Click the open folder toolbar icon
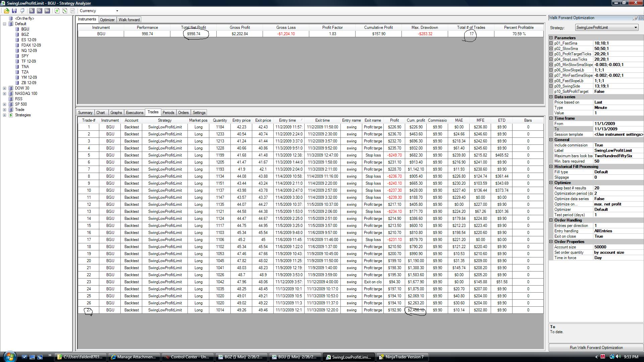The height and width of the screenshot is (362, 644). click(x=6, y=11)
